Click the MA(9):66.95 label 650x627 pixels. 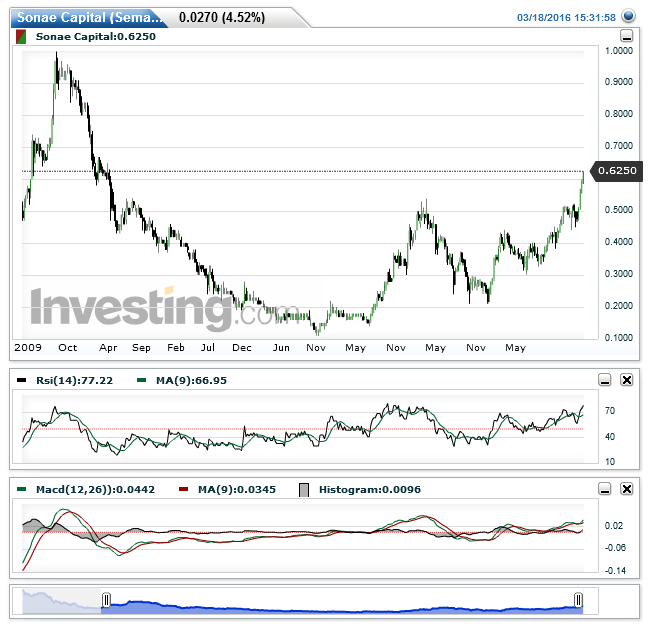tap(191, 380)
